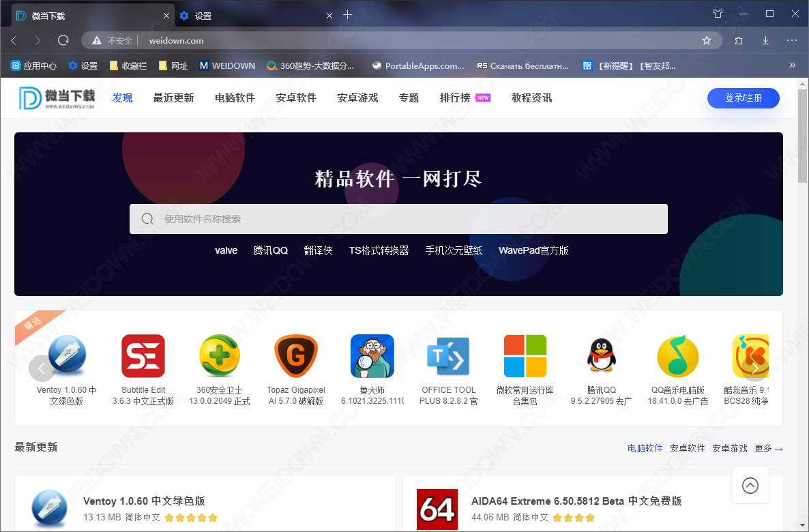Filter latest updates by 安卓游戏
The width and height of the screenshot is (809, 532).
click(730, 448)
